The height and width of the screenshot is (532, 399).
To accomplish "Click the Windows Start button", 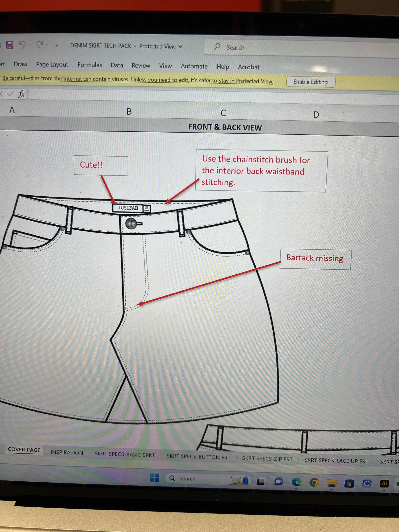I will [x=154, y=478].
